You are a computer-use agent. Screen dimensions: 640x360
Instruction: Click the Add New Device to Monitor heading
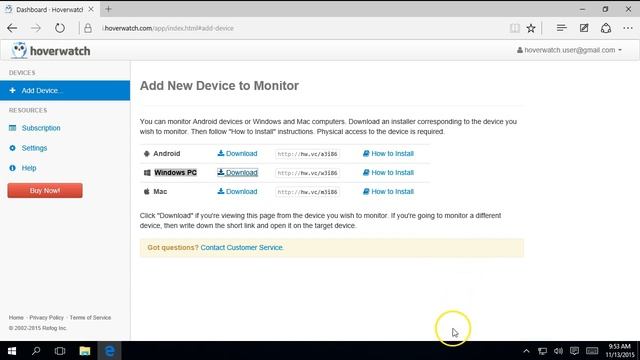click(219, 86)
